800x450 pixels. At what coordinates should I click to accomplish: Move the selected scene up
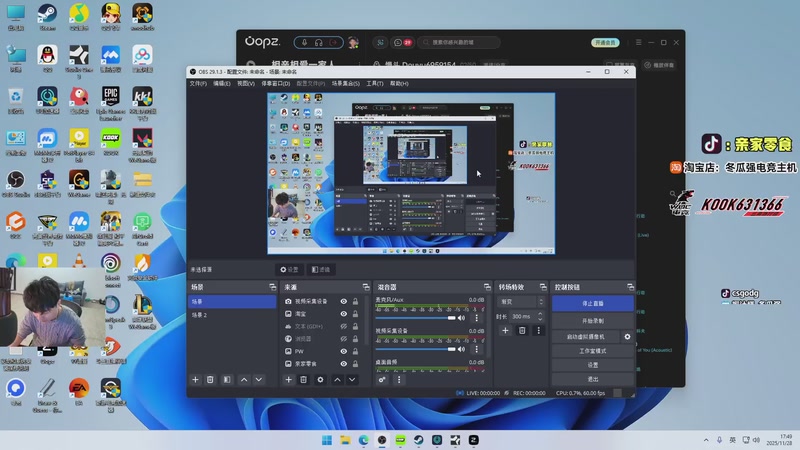coord(244,380)
